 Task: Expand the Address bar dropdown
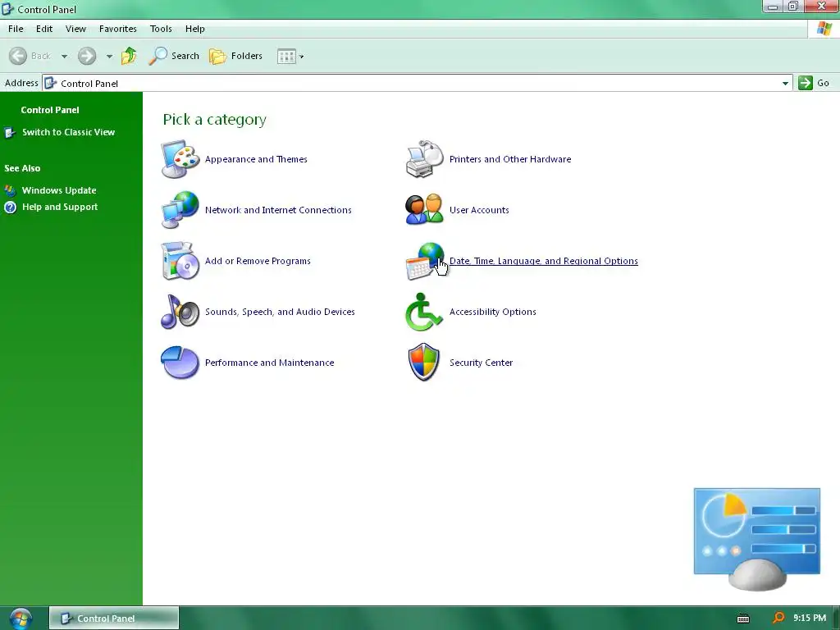point(785,83)
